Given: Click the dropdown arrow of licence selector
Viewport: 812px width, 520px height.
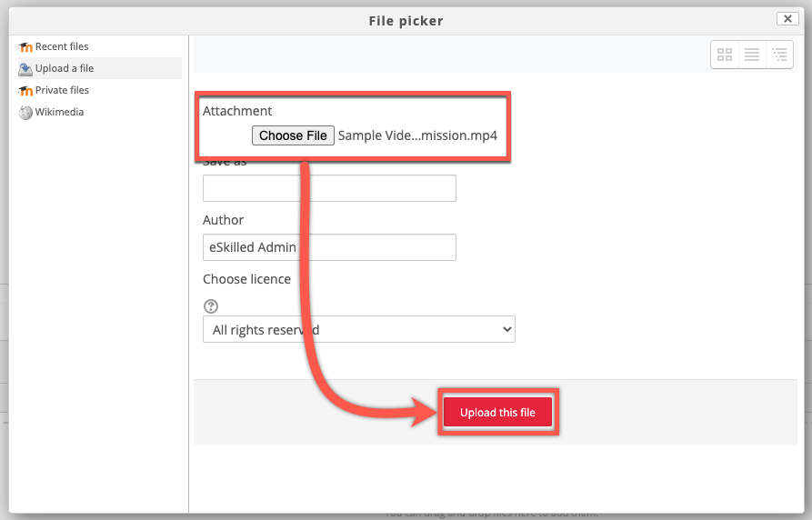Looking at the screenshot, I should (507, 329).
